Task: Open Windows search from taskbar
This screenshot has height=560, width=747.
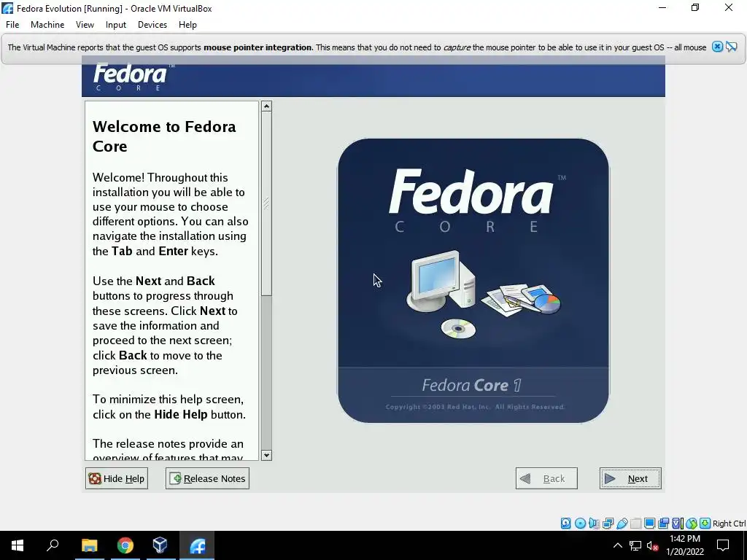Action: tap(53, 545)
